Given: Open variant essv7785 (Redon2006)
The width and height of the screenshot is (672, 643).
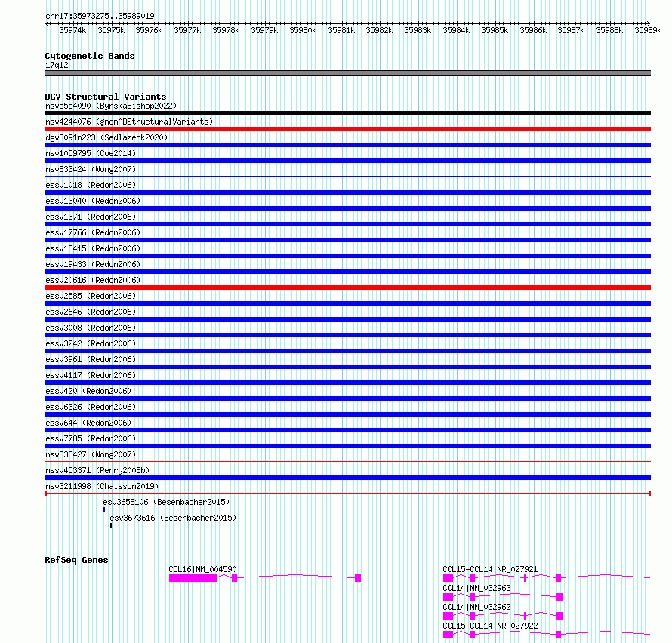Looking at the screenshot, I should (91, 438).
